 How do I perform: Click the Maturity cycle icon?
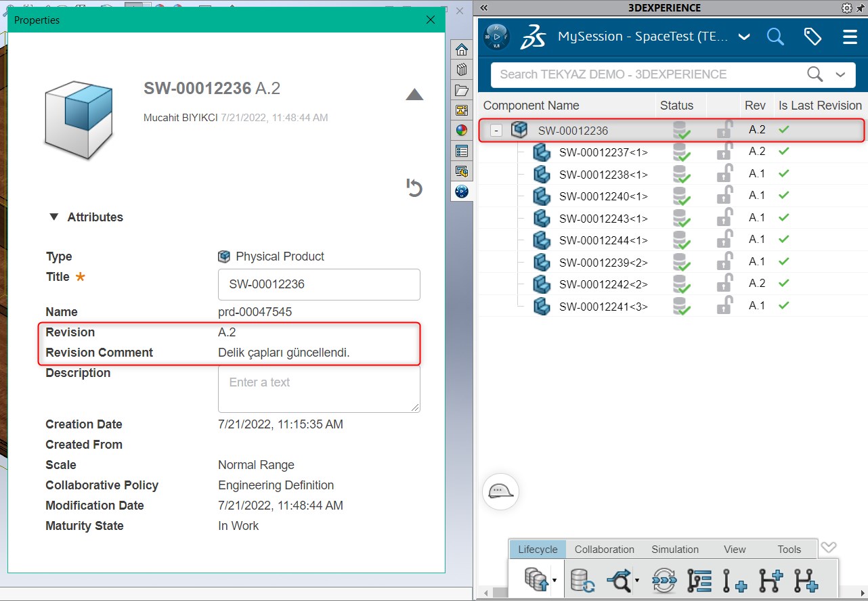[664, 581]
